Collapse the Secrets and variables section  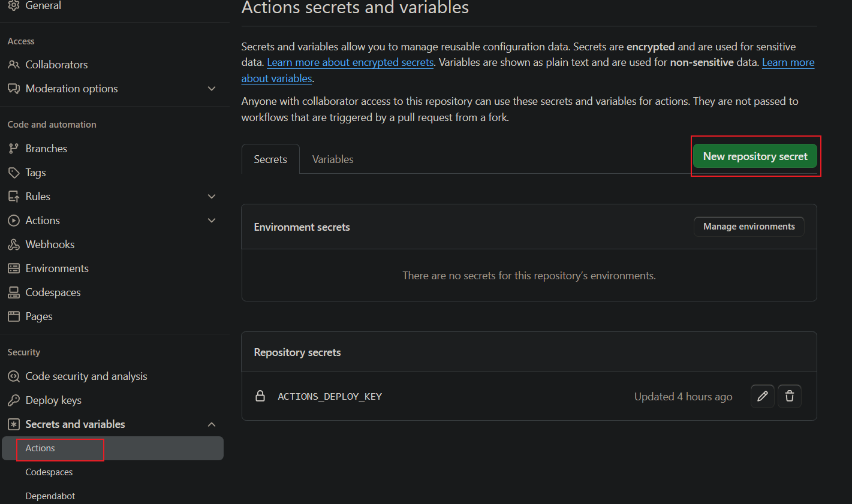[x=211, y=424]
